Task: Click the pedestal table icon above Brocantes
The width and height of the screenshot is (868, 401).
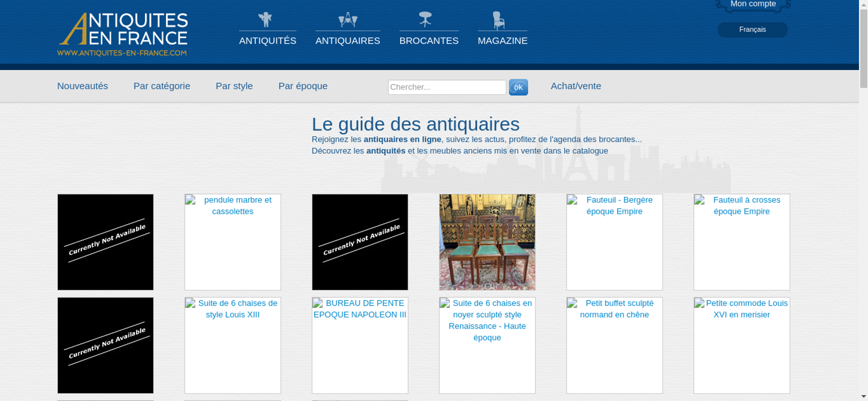Action: tap(425, 20)
